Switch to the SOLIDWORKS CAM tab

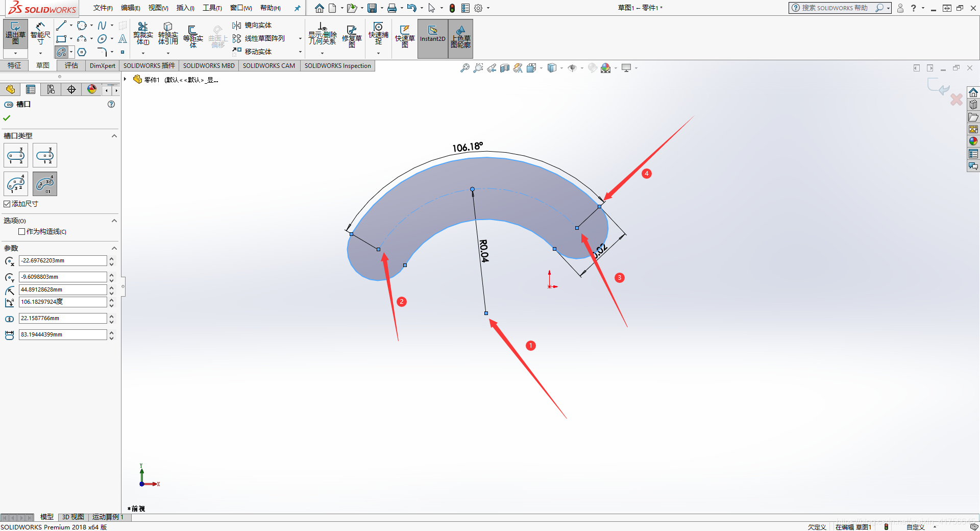click(x=269, y=65)
